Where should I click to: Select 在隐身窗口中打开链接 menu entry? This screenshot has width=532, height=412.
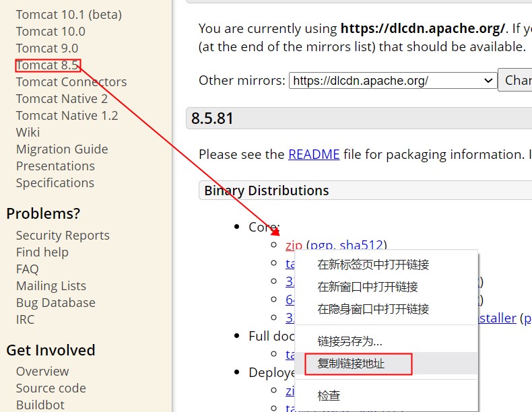(373, 309)
